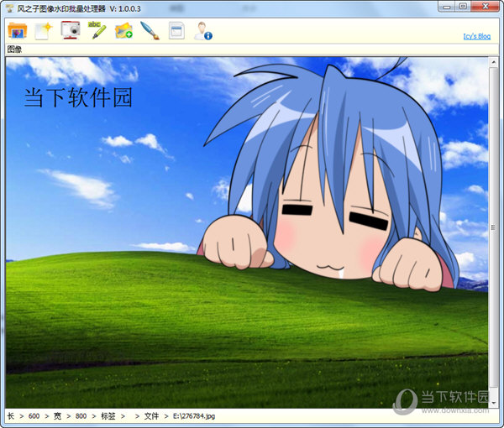This screenshot has width=504, height=428.
Task: Click the scroll down arrow of image pane
Action: 493,403
